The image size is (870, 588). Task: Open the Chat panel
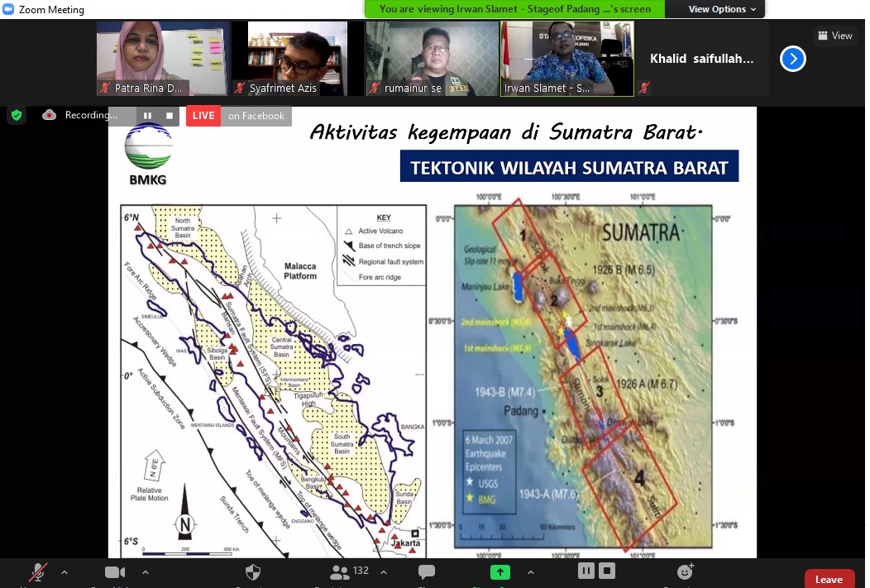click(427, 572)
